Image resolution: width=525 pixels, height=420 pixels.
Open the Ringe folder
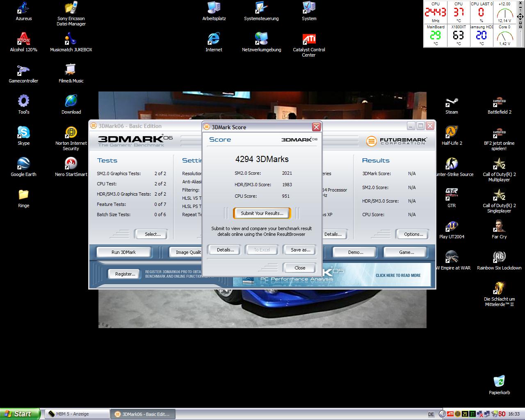(x=23, y=198)
